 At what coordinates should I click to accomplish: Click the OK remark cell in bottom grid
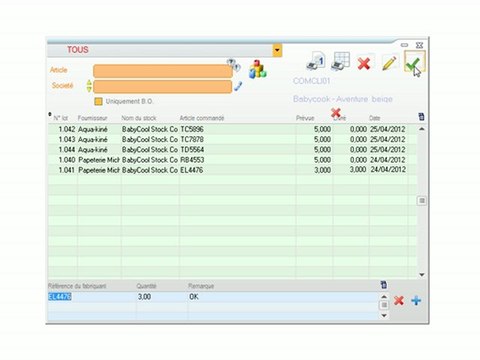click(194, 297)
